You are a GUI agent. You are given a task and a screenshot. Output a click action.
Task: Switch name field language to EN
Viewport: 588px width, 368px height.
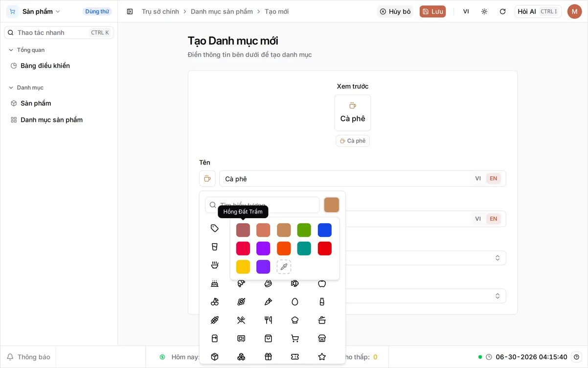click(493, 179)
